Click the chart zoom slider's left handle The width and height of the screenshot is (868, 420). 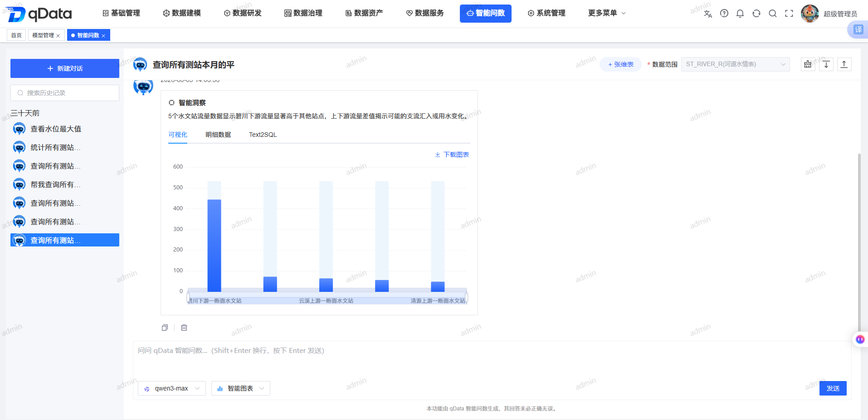(x=188, y=298)
